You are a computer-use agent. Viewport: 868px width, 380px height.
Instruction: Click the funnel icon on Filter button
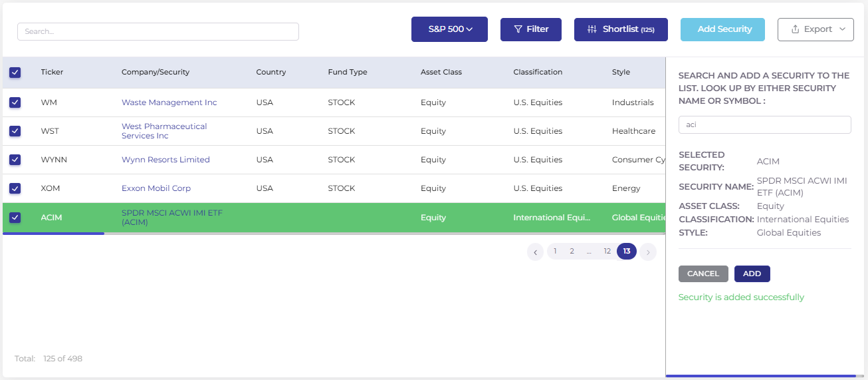pyautogui.click(x=518, y=29)
